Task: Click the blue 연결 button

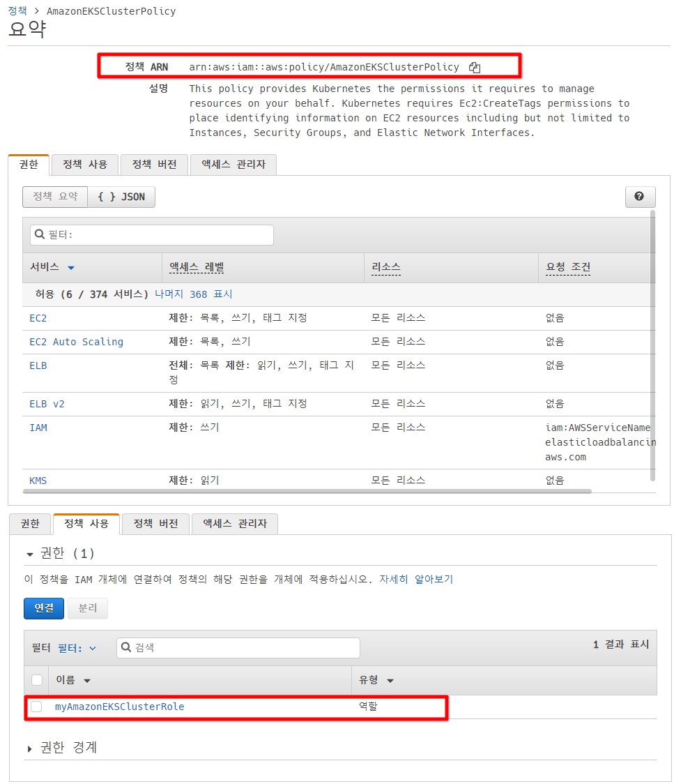Action: 44,608
